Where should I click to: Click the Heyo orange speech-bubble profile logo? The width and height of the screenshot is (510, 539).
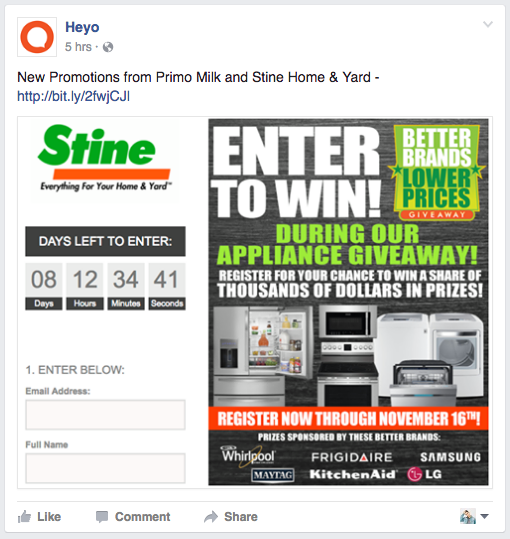point(37,37)
